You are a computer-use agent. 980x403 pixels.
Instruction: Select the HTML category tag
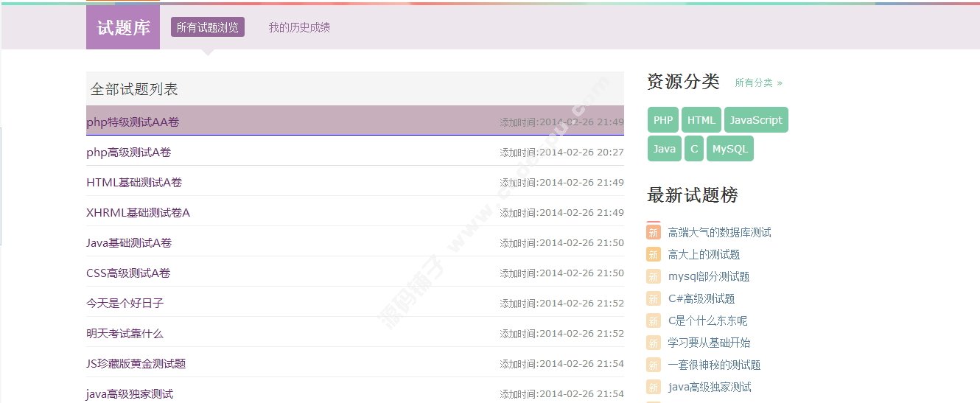701,120
